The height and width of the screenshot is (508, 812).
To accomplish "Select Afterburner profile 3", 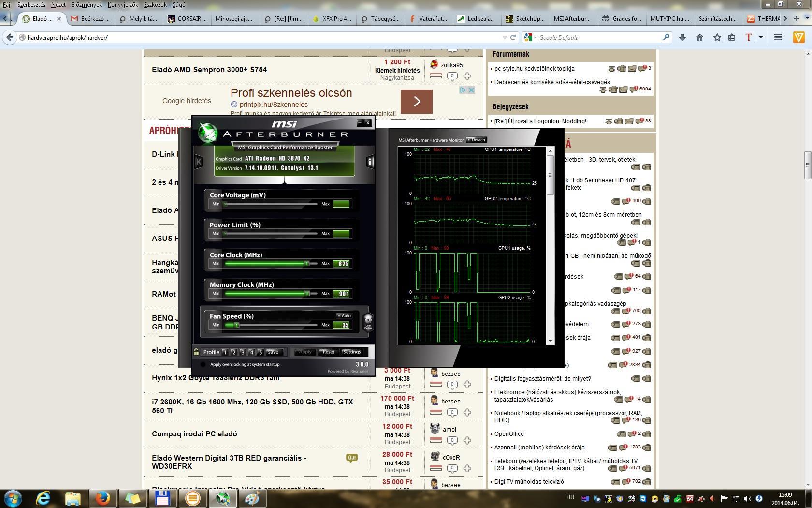I will [x=243, y=352].
